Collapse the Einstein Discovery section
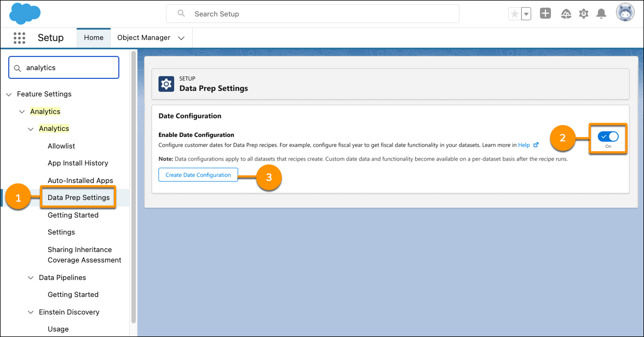 31,312
